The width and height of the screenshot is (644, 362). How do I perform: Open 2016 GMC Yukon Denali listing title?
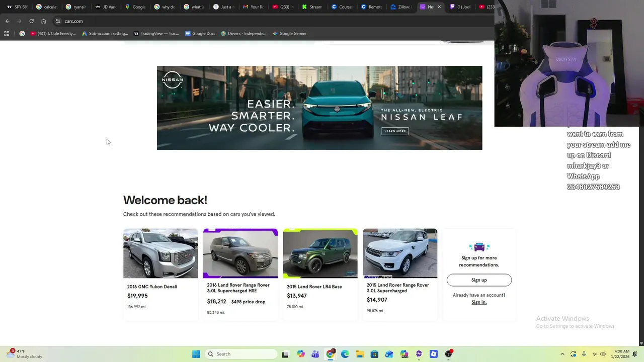[152, 287]
